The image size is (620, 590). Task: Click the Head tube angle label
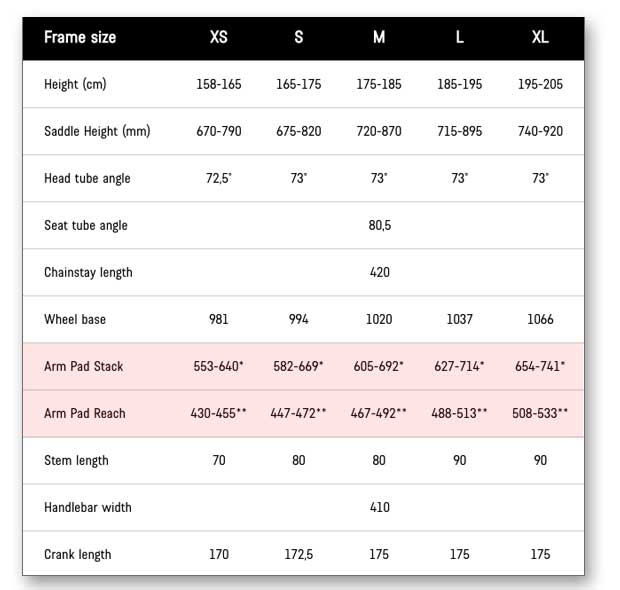tap(87, 178)
